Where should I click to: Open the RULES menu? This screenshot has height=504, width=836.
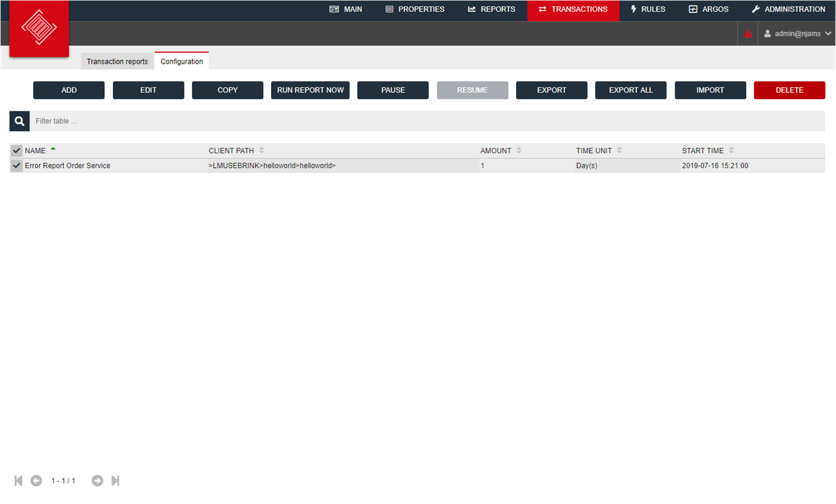point(648,9)
